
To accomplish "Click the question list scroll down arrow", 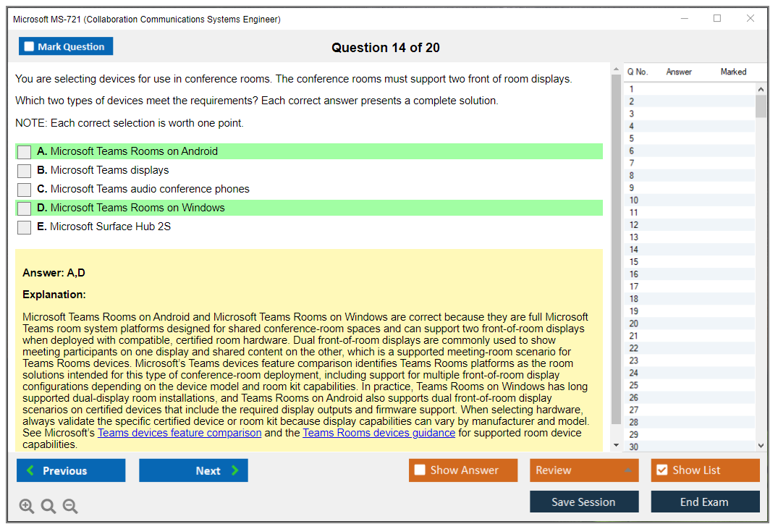I will [x=761, y=446].
